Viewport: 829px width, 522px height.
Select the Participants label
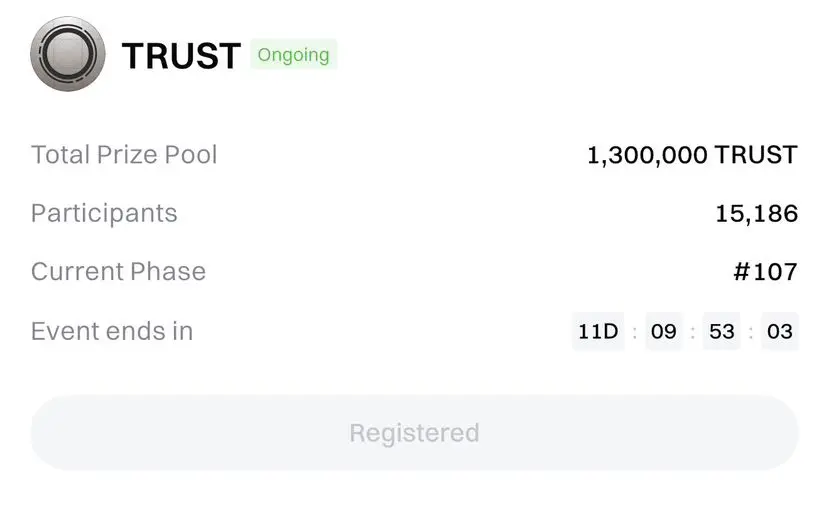point(104,213)
